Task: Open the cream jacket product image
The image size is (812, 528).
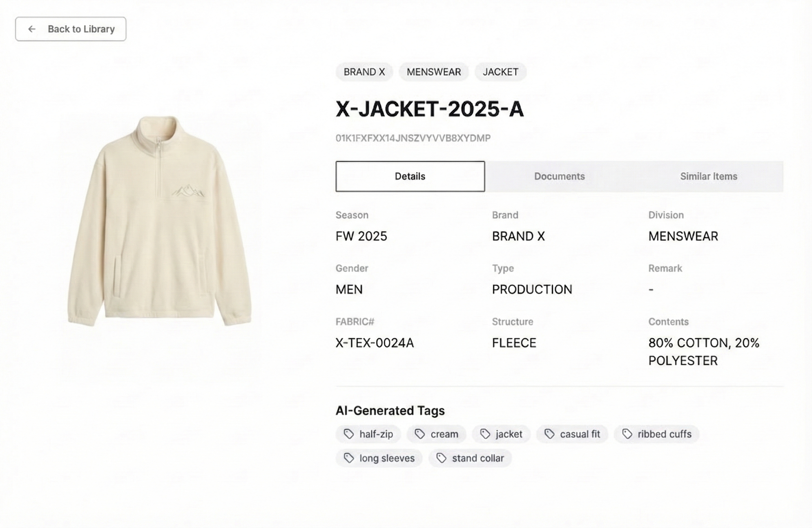Action: coord(160,221)
